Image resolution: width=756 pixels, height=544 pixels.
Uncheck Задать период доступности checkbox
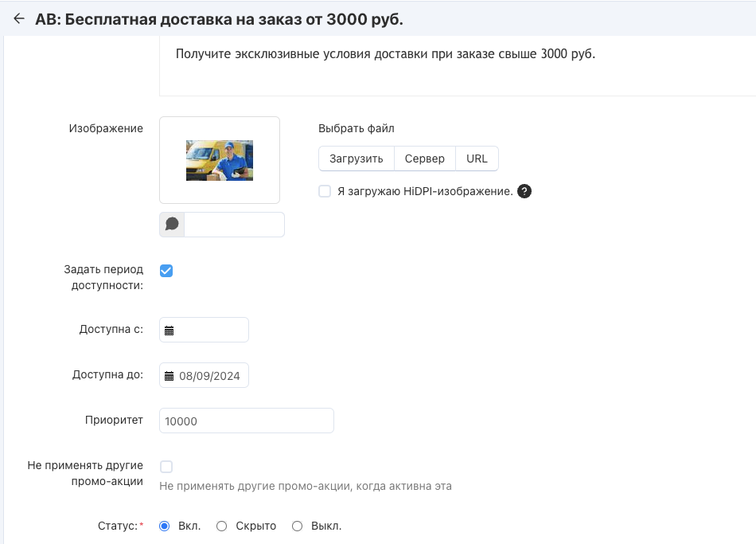[x=166, y=271]
